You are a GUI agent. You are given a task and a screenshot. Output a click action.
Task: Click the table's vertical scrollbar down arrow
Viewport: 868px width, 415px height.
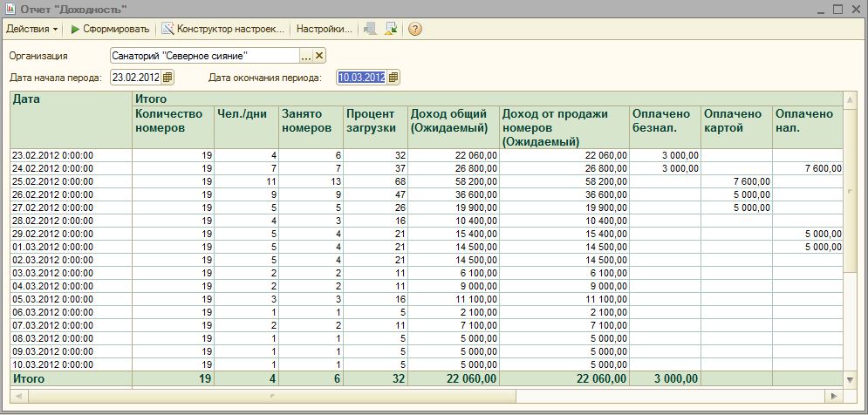point(851,379)
